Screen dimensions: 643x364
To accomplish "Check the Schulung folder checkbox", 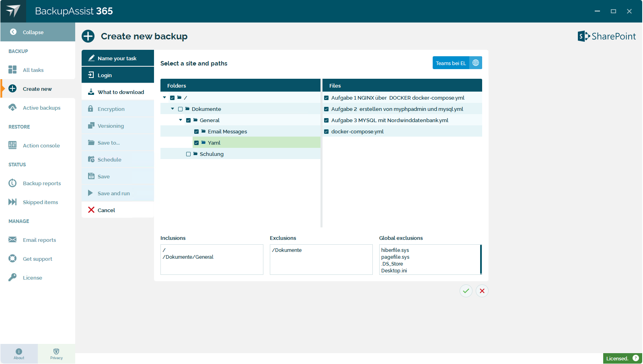I will click(189, 154).
